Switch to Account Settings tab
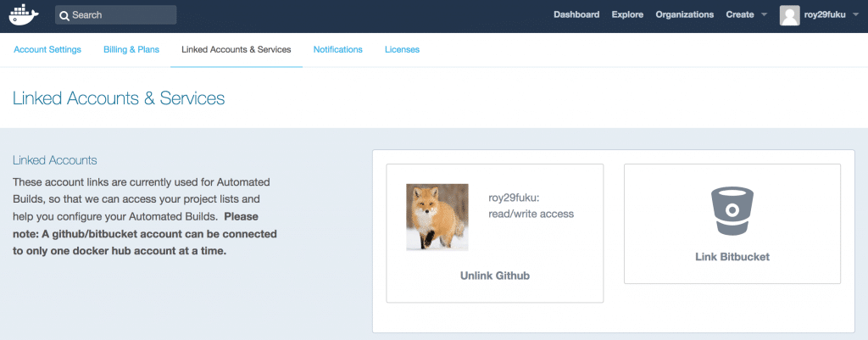Screen dimensions: 868x340 pyautogui.click(x=47, y=49)
